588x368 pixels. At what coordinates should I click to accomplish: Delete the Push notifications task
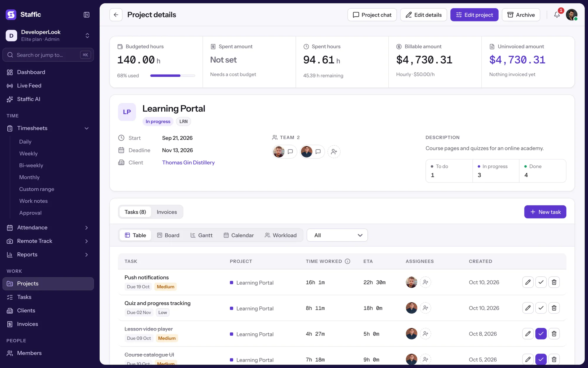[554, 282]
